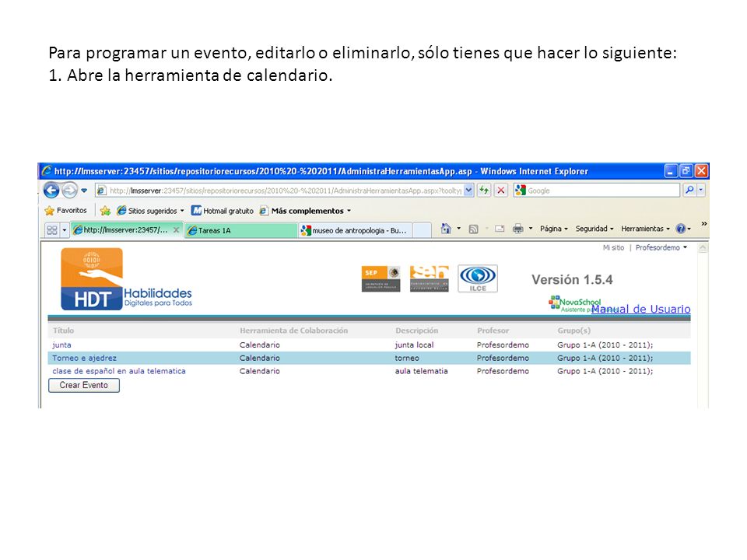747x560 pixels.
Task: Close the lmsserver tab with its X
Action: pyautogui.click(x=177, y=230)
